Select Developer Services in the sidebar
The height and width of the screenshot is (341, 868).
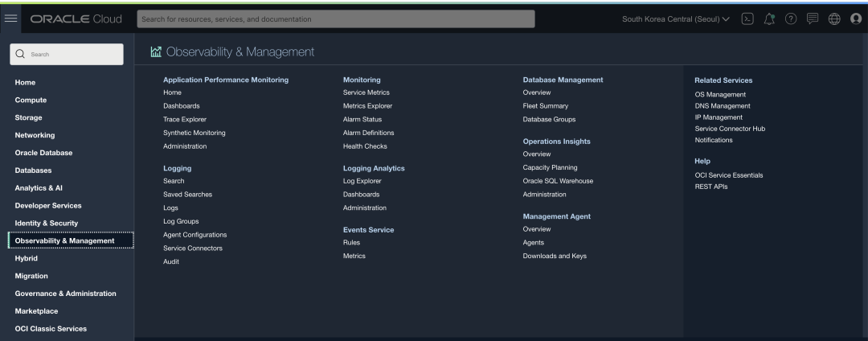pos(48,205)
